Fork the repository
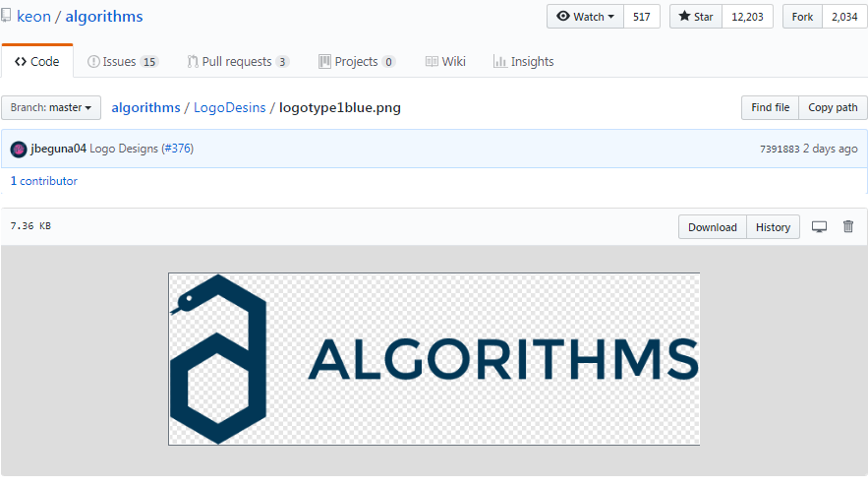This screenshot has width=868, height=485. tap(803, 17)
